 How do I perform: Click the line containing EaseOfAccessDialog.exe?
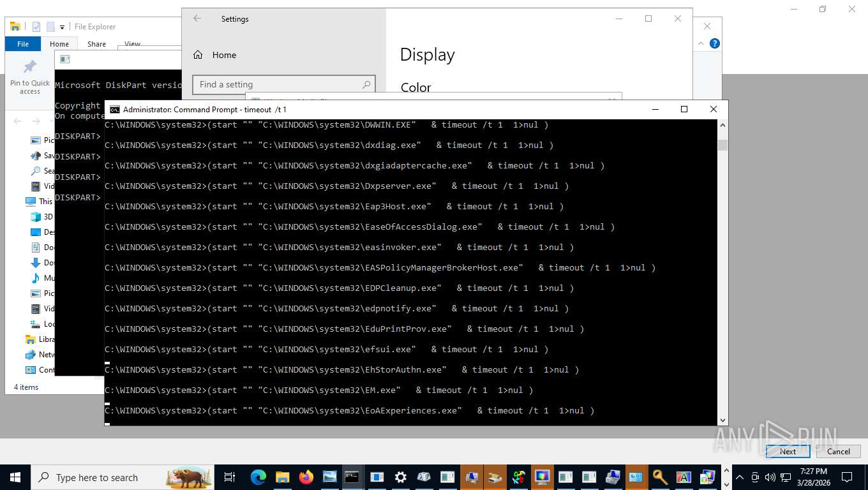click(x=360, y=226)
